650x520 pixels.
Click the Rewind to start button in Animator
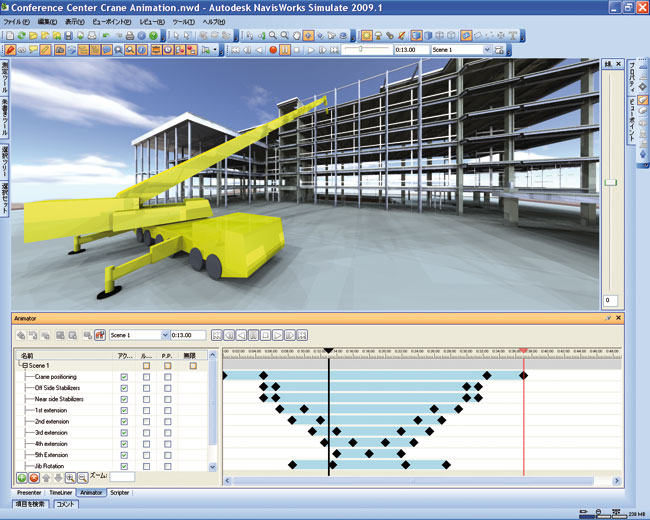(217, 335)
